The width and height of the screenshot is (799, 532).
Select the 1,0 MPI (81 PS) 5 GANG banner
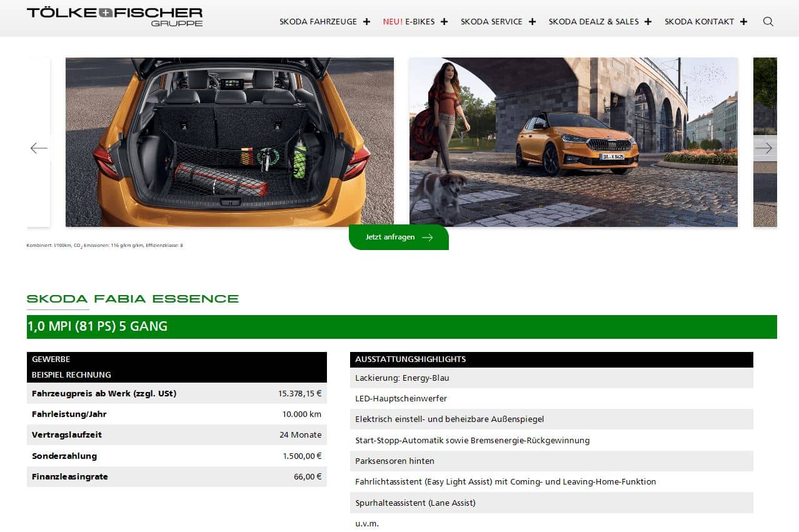pos(402,327)
